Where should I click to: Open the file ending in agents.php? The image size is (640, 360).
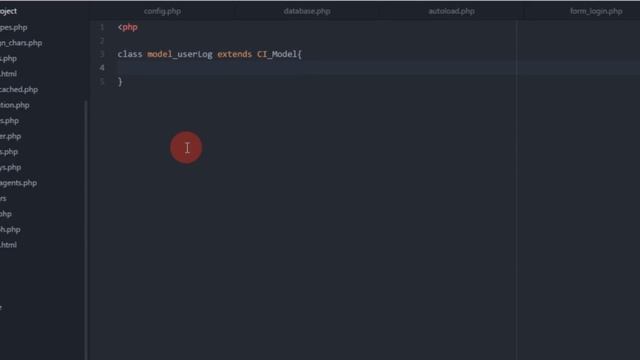[x=18, y=183]
